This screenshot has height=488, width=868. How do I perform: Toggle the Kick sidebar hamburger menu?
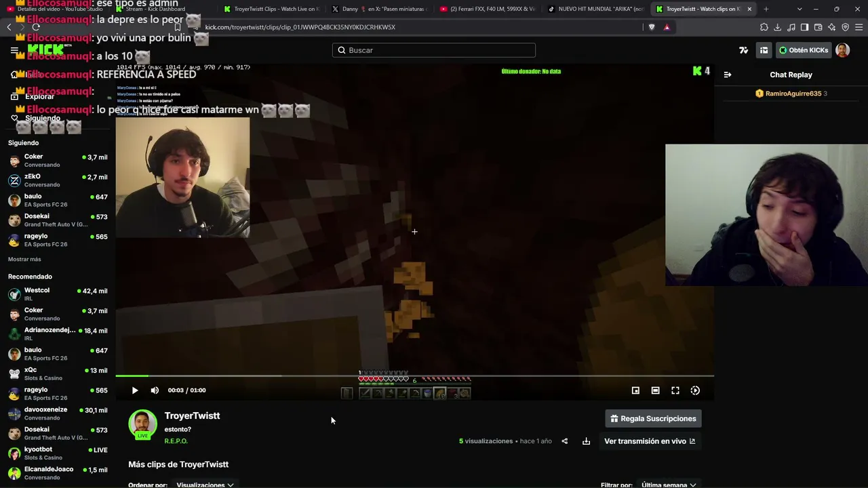coord(14,50)
